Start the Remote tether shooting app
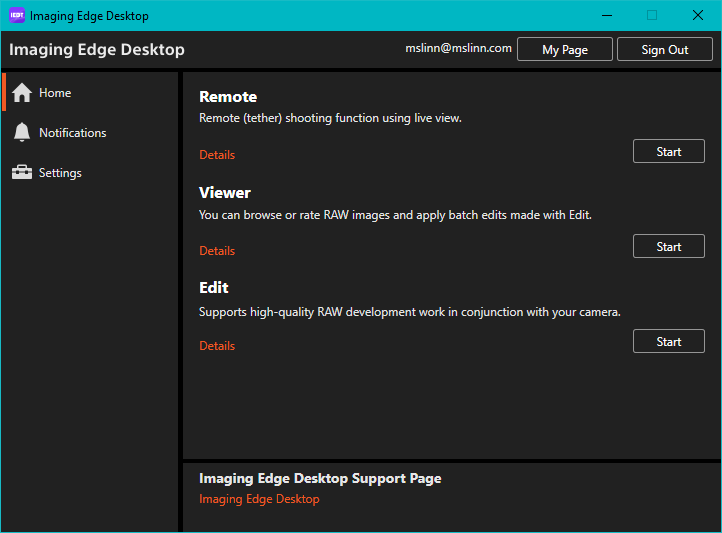This screenshot has width=722, height=533. (668, 152)
